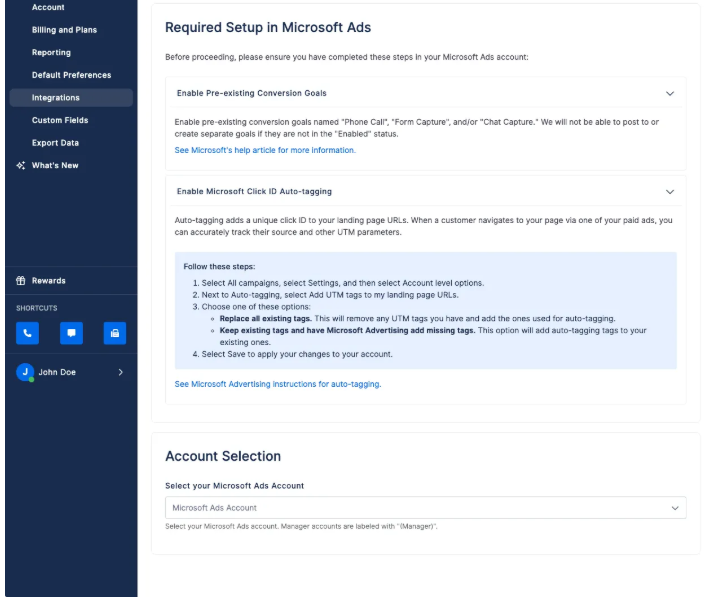The height and width of the screenshot is (601, 704).
Task: Click the Enable Microsoft Click ID Auto-tagging title
Action: point(254,191)
